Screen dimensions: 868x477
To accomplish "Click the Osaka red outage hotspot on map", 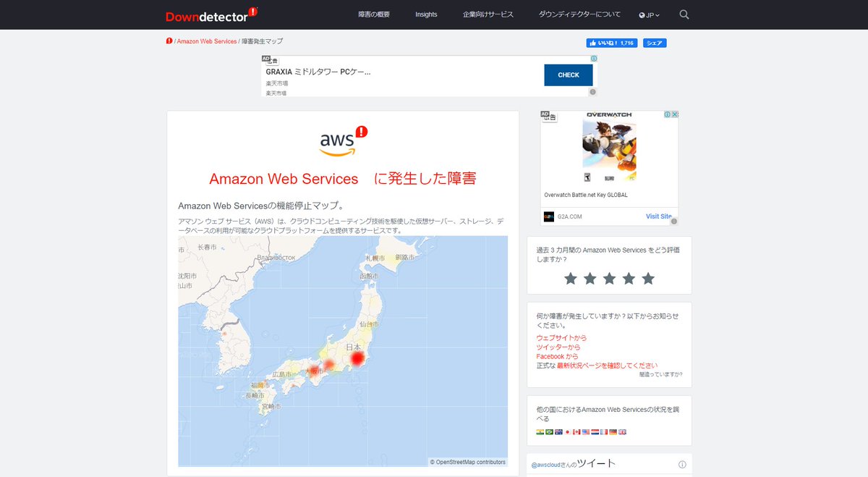I will (x=314, y=371).
